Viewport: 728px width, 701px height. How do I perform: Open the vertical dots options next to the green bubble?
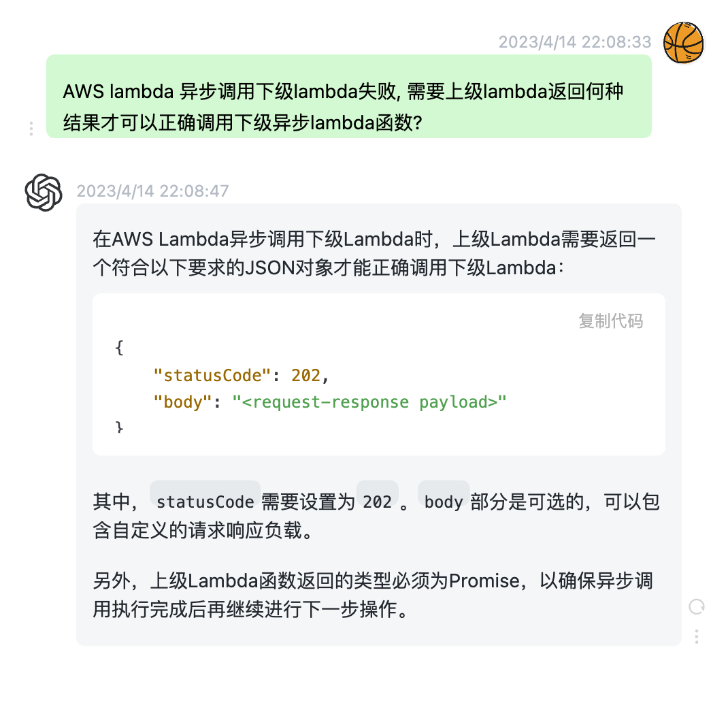pos(31,129)
